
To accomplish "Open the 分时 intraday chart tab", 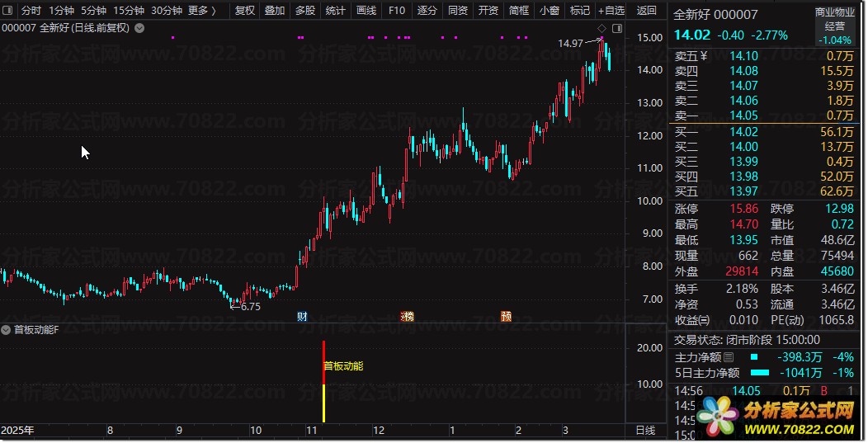I will pyautogui.click(x=31, y=11).
